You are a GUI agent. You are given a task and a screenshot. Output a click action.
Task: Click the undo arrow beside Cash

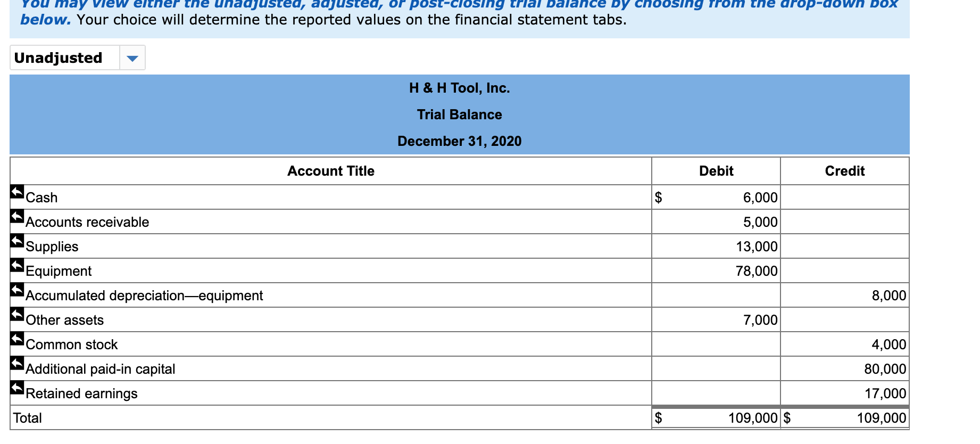pos(16,191)
